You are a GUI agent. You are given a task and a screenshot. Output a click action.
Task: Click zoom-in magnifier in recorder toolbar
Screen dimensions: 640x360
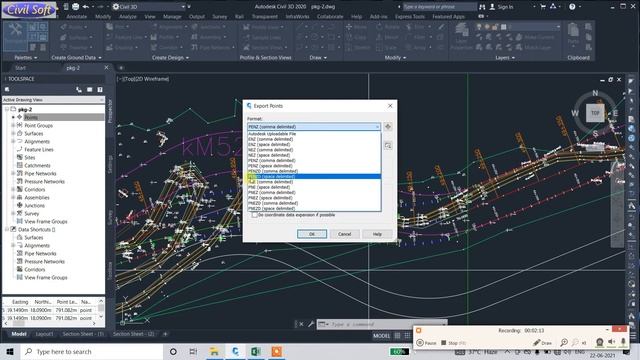click(x=564, y=343)
